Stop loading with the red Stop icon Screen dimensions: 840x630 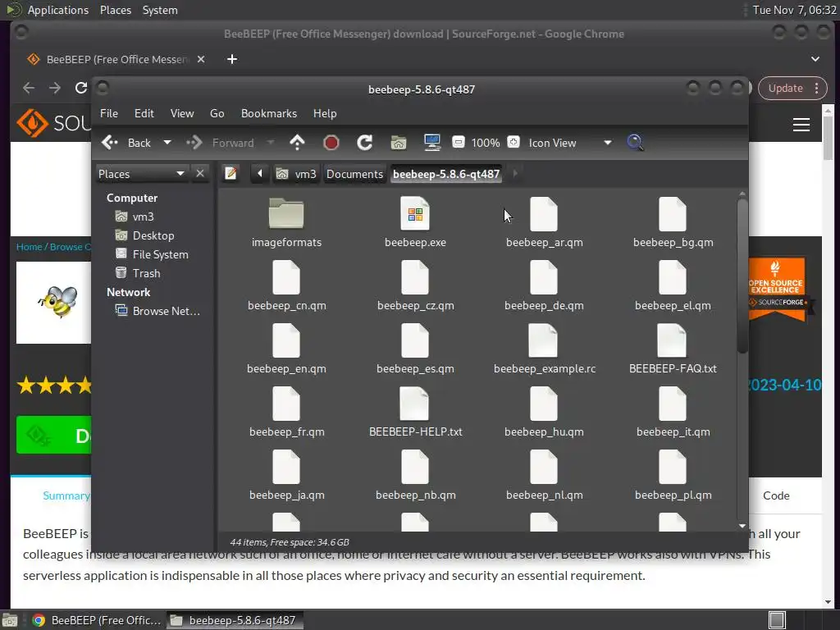click(331, 143)
